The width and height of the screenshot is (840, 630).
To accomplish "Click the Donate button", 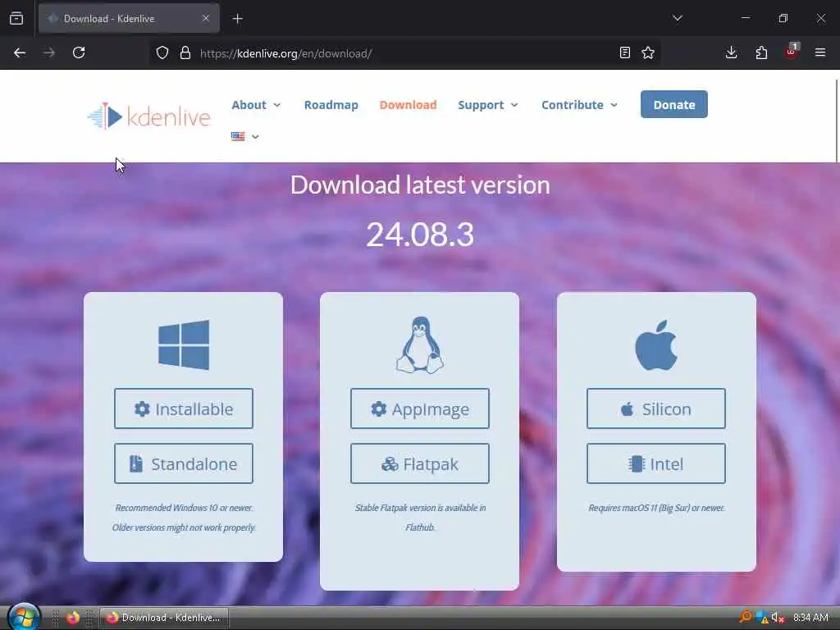I will pos(674,104).
